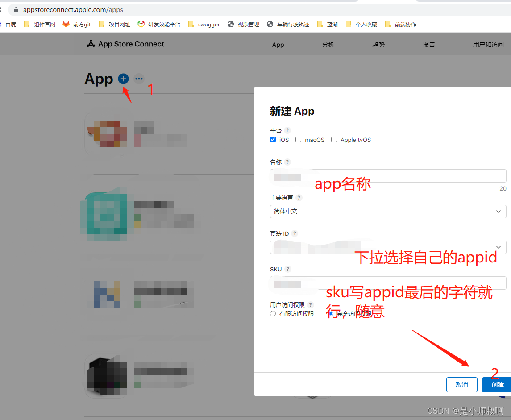Open the swagger bookmark folder
The height and width of the screenshot is (420, 511).
pos(204,25)
